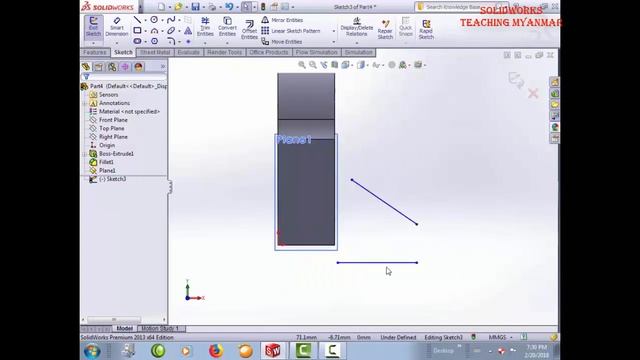Click the Firefox icon in the taskbar

[216, 351]
